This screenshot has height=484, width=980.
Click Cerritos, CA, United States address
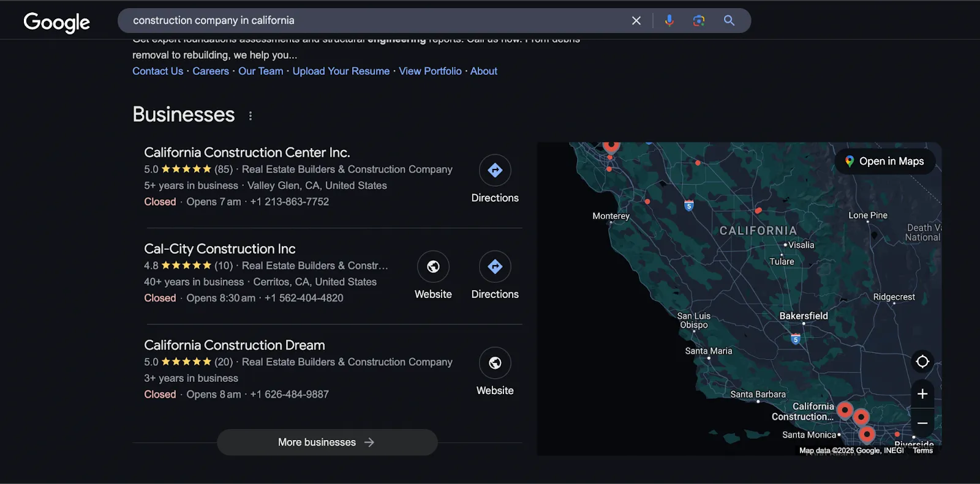315,282
